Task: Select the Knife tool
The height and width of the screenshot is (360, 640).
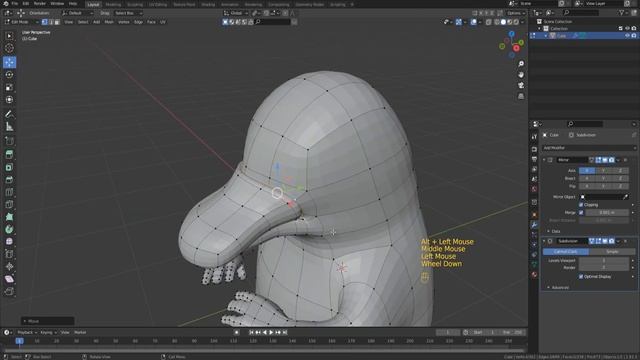Action: tap(9, 204)
